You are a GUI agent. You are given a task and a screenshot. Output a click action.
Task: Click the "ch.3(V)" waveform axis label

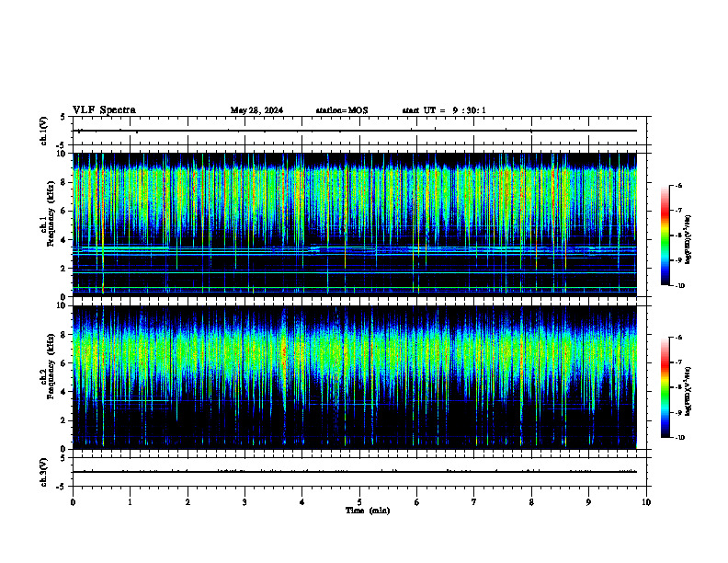coord(44,472)
